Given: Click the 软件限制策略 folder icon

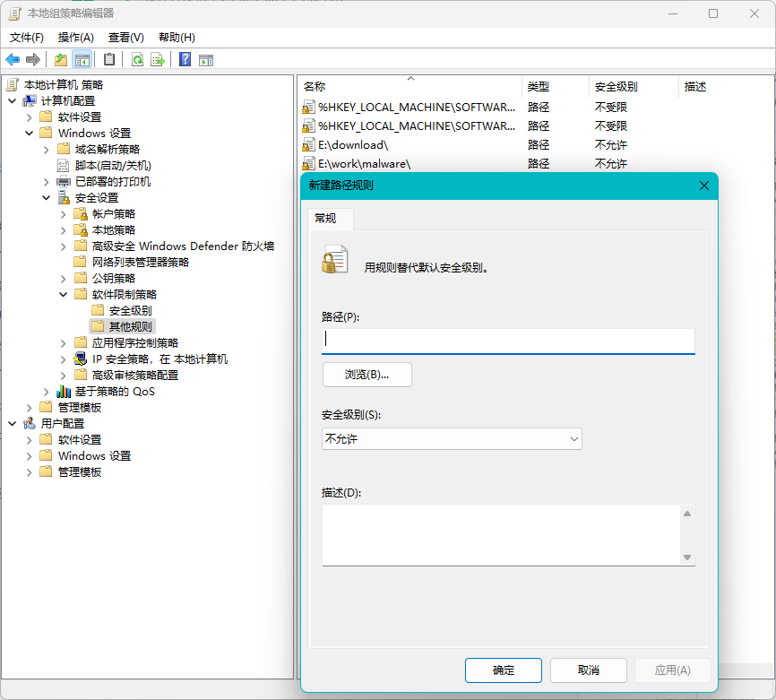Looking at the screenshot, I should click(x=80, y=294).
